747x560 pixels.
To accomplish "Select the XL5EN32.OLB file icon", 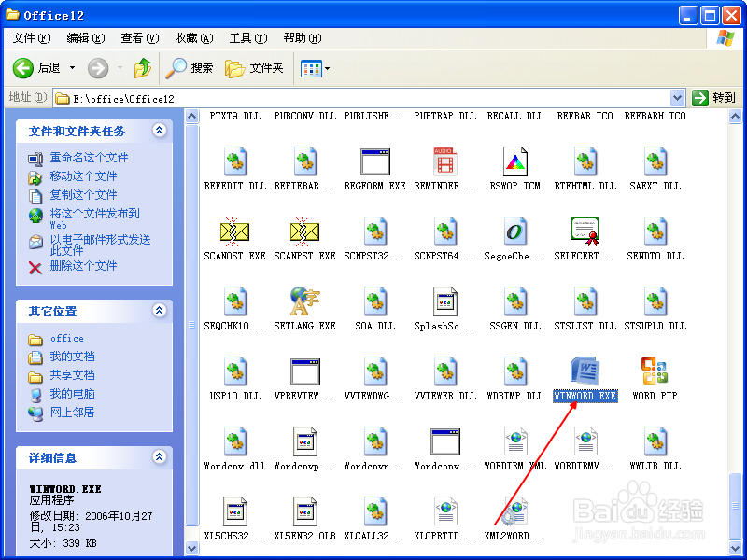I will [x=305, y=511].
